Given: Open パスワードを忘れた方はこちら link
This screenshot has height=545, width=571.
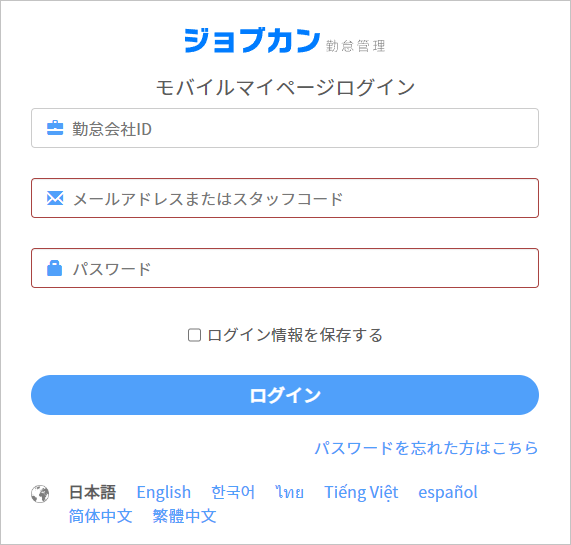Looking at the screenshot, I should click(x=426, y=448).
